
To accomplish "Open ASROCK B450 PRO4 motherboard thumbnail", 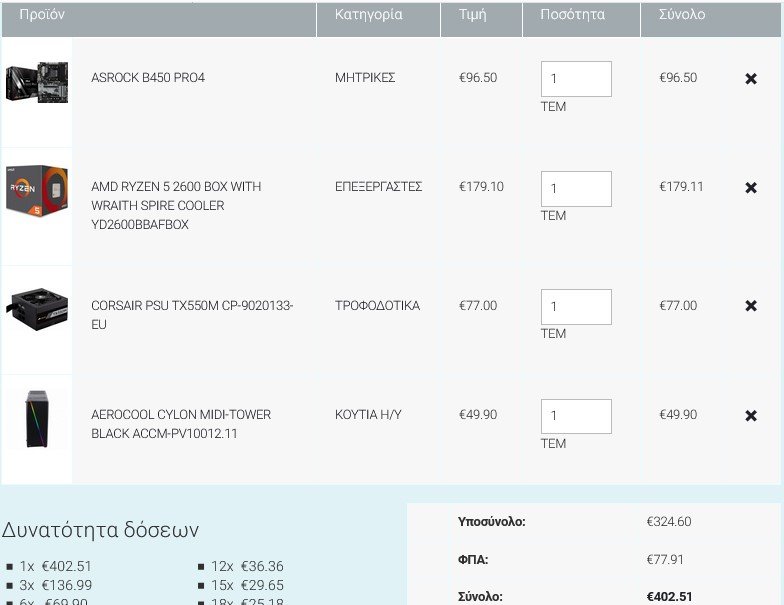I will [36, 82].
